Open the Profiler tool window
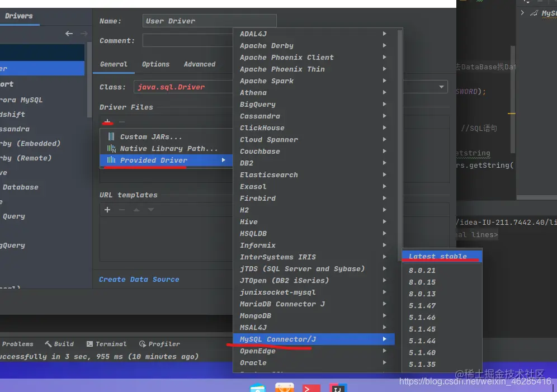Screen dimensions: 557x392 (159, 344)
